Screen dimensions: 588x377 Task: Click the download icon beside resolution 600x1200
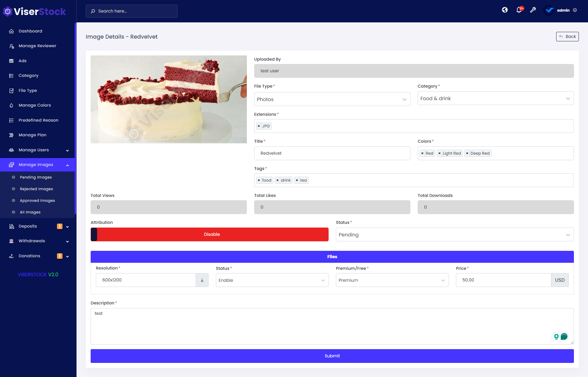202,280
